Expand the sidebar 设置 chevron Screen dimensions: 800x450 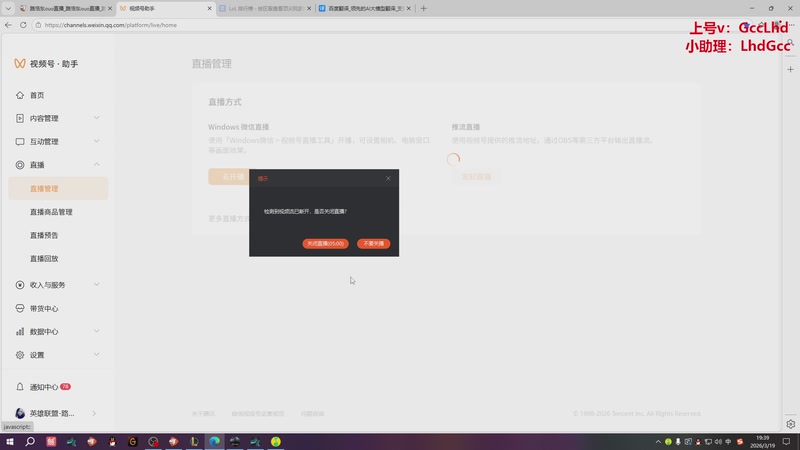96,355
